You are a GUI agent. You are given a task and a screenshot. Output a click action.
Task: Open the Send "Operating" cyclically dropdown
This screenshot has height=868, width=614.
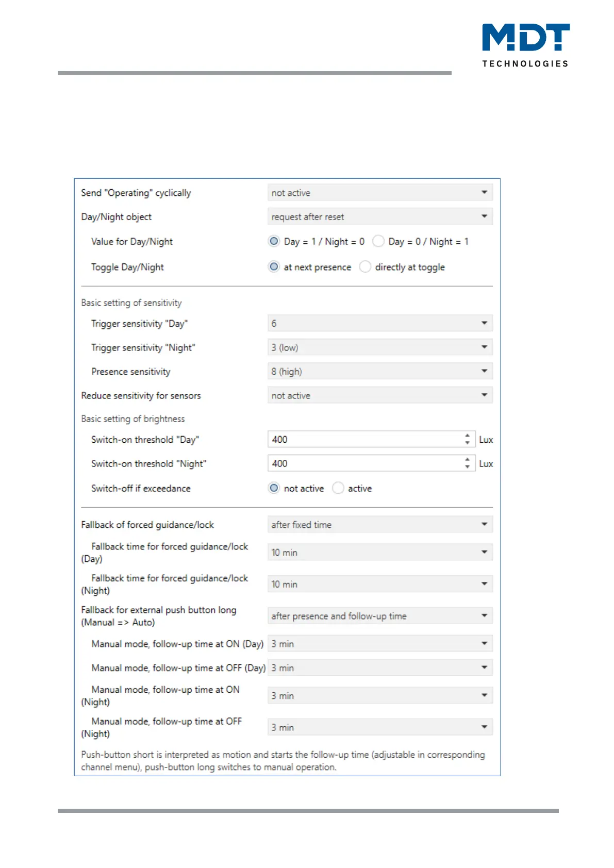379,193
